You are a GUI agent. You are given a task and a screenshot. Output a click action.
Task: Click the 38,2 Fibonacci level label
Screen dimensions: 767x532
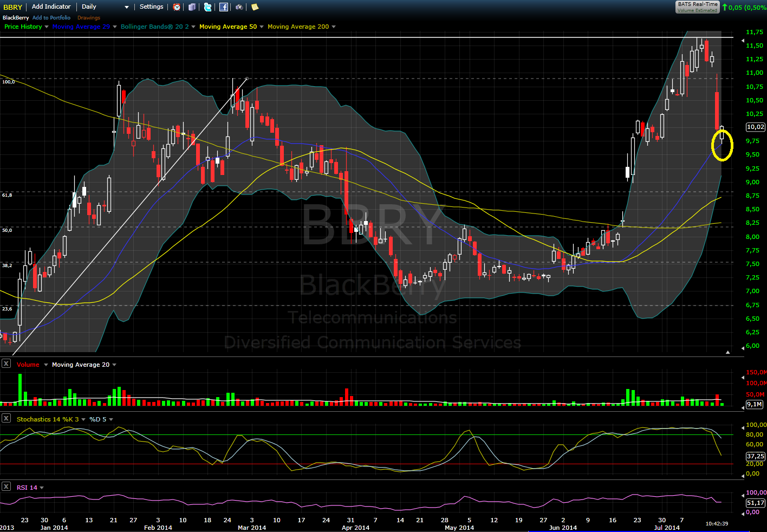coord(7,265)
